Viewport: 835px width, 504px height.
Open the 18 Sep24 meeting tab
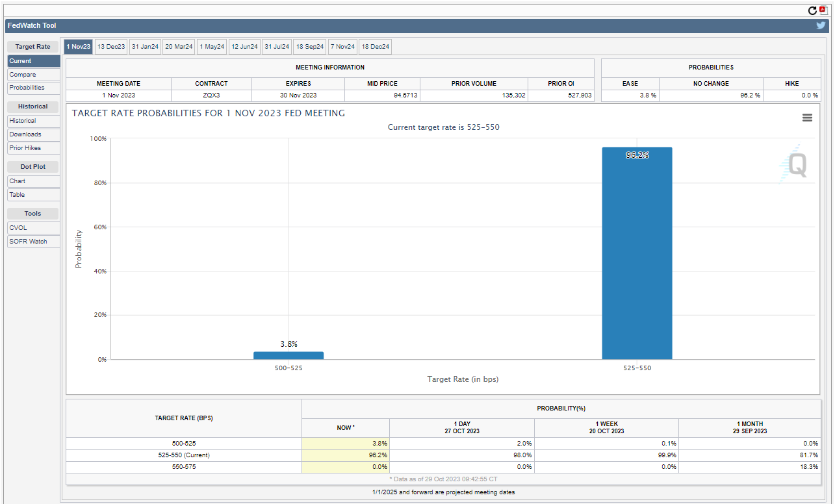pos(310,47)
